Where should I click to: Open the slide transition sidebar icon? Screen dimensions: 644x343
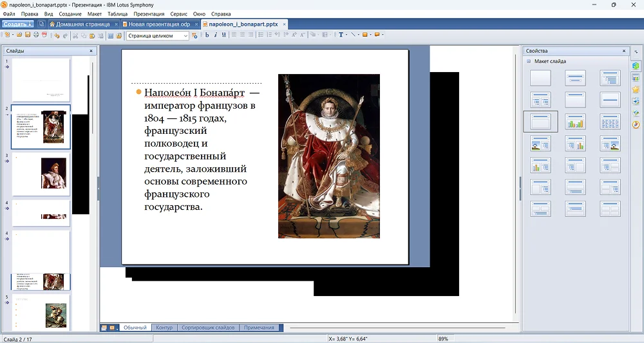[x=636, y=101]
